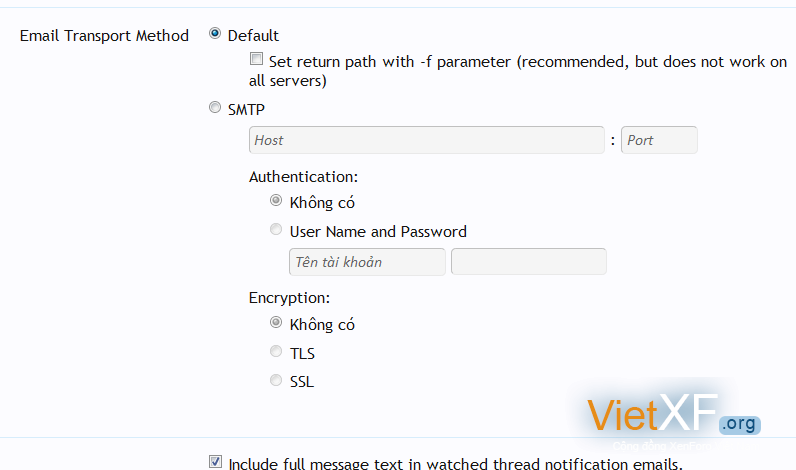Select 'Không có' radio under Encryption
The height and width of the screenshot is (470, 796).
(276, 323)
